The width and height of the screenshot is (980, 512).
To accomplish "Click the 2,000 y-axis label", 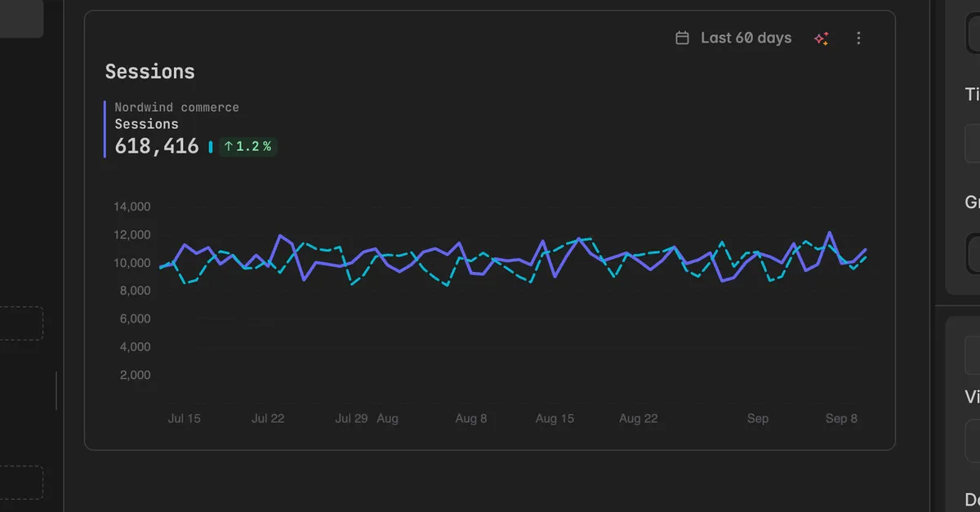I will click(x=135, y=375).
